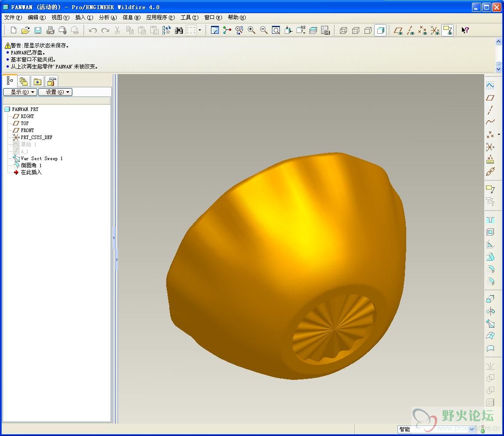
Task: Select the Variable Section Sweep tool
Action: click(x=490, y=323)
